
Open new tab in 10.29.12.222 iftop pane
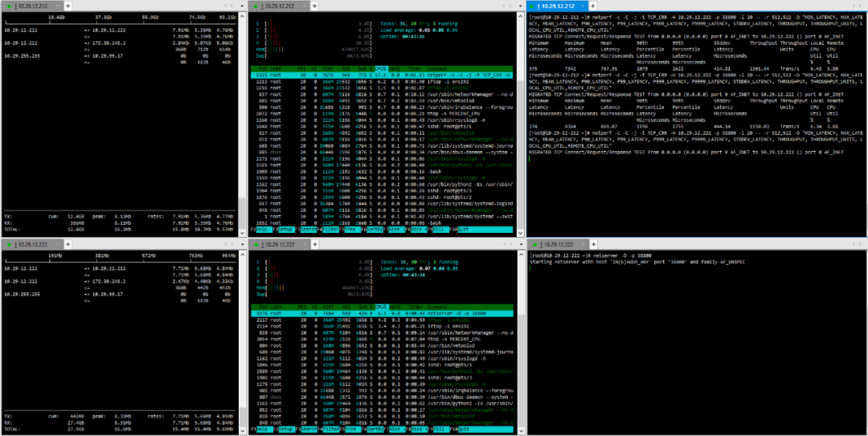tap(68, 245)
